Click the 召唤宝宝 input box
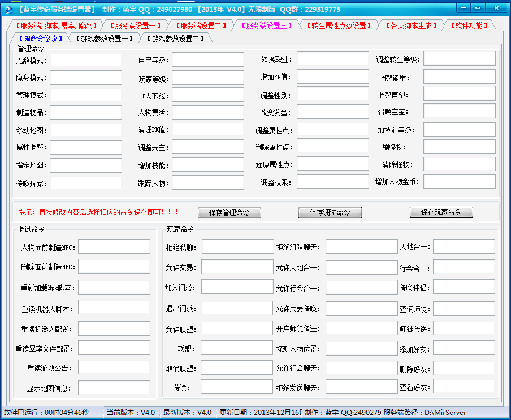The width and height of the screenshot is (511, 420). (x=459, y=111)
